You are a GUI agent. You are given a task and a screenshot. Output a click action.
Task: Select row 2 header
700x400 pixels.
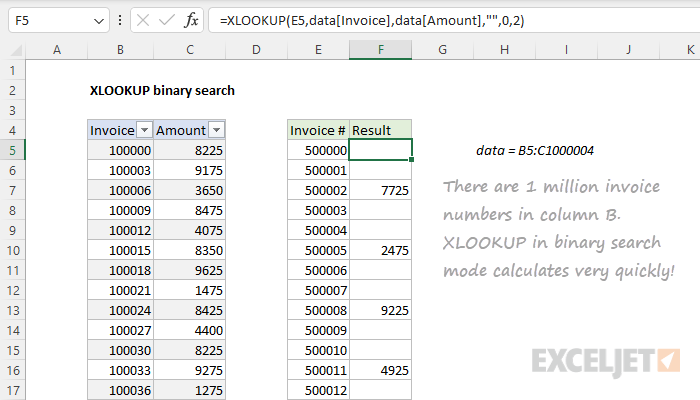click(12, 91)
